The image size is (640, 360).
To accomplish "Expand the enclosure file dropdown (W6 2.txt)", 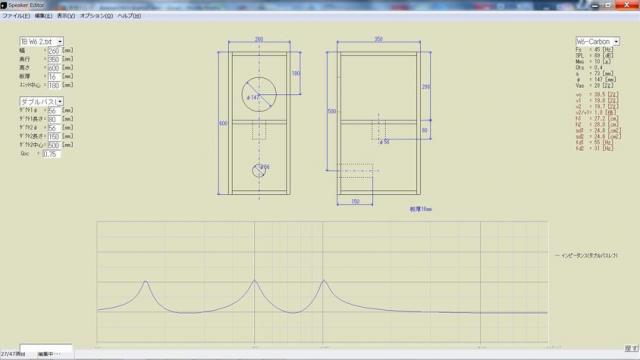I will click(60, 42).
